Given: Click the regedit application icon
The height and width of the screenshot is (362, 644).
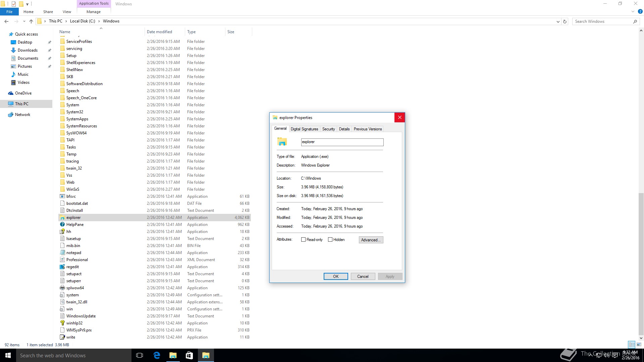Looking at the screenshot, I should [x=62, y=267].
